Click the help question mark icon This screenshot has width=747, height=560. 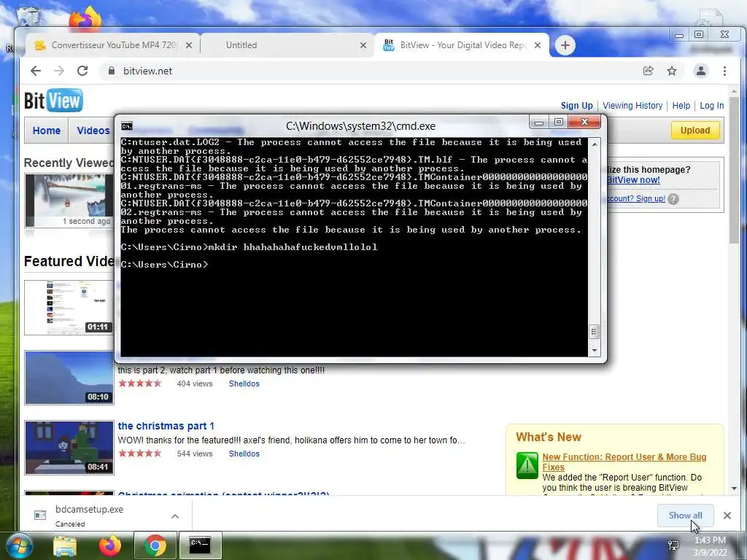coord(673,198)
